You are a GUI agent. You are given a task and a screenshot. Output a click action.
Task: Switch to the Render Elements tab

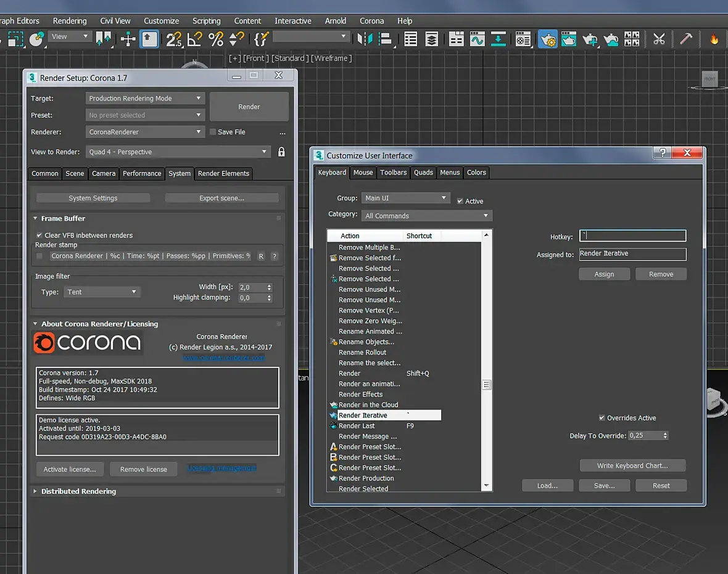(x=223, y=174)
